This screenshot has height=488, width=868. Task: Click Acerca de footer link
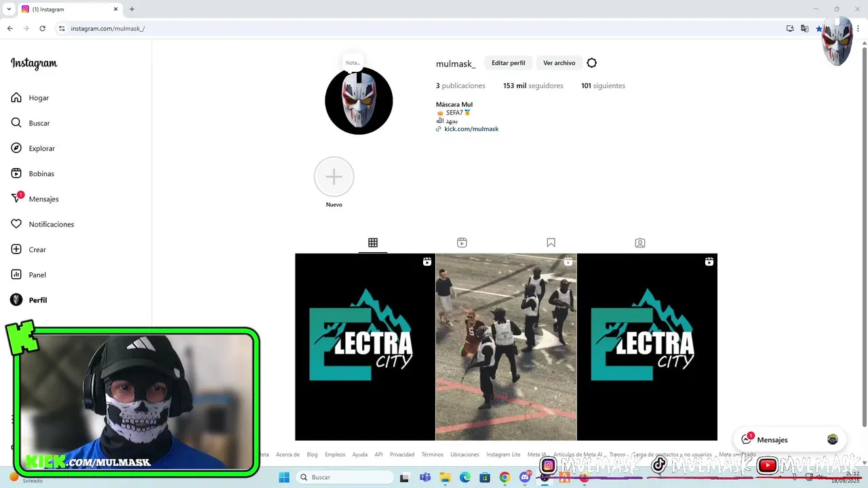288,455
